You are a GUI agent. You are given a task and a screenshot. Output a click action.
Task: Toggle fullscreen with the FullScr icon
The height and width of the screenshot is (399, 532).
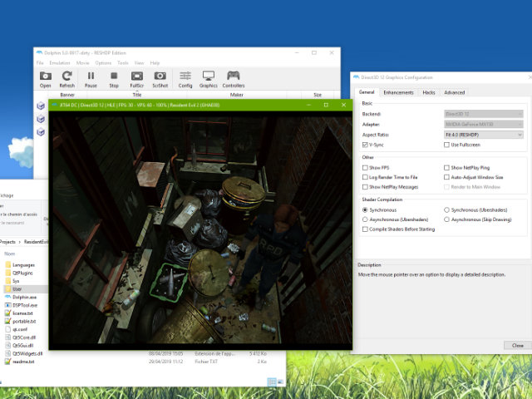tap(137, 80)
